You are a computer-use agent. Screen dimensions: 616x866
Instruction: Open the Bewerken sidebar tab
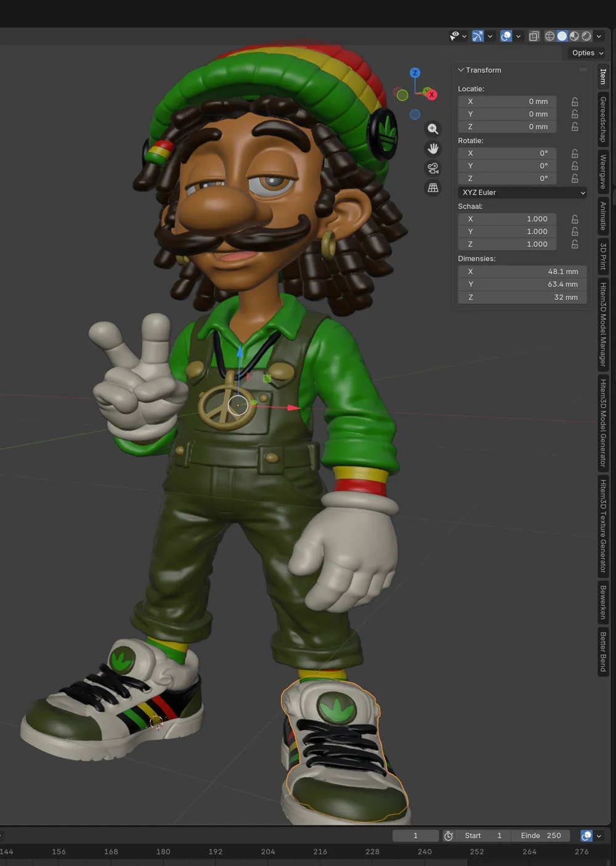click(603, 602)
